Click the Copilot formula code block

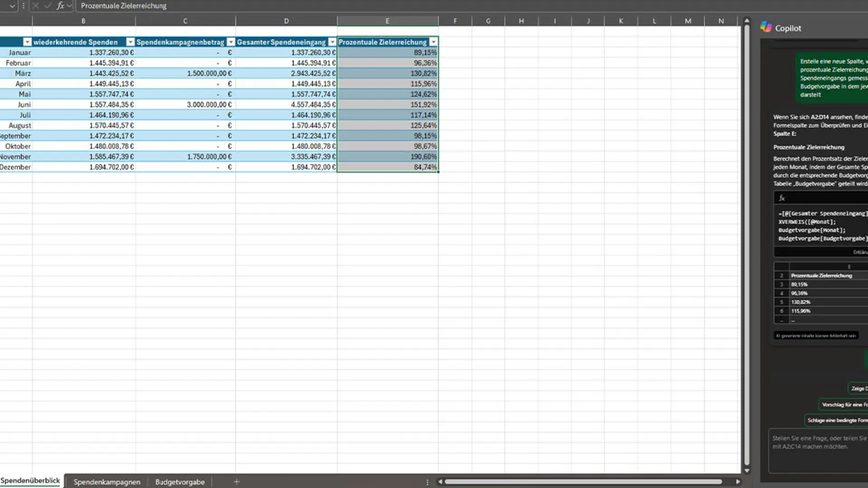click(x=822, y=225)
